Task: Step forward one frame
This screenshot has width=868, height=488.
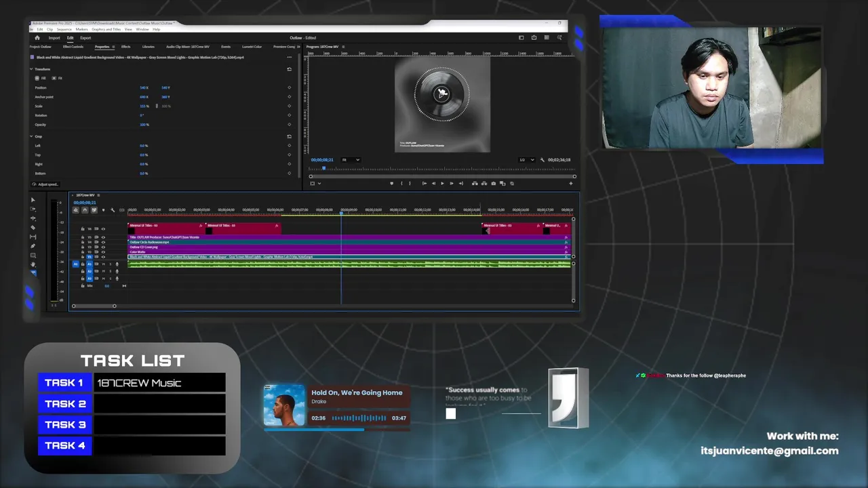Action: (452, 183)
